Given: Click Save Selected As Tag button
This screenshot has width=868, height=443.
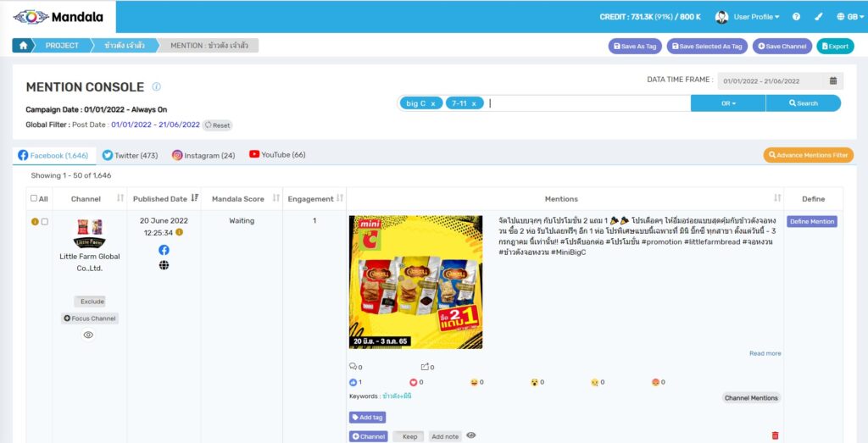Looking at the screenshot, I should (x=707, y=47).
